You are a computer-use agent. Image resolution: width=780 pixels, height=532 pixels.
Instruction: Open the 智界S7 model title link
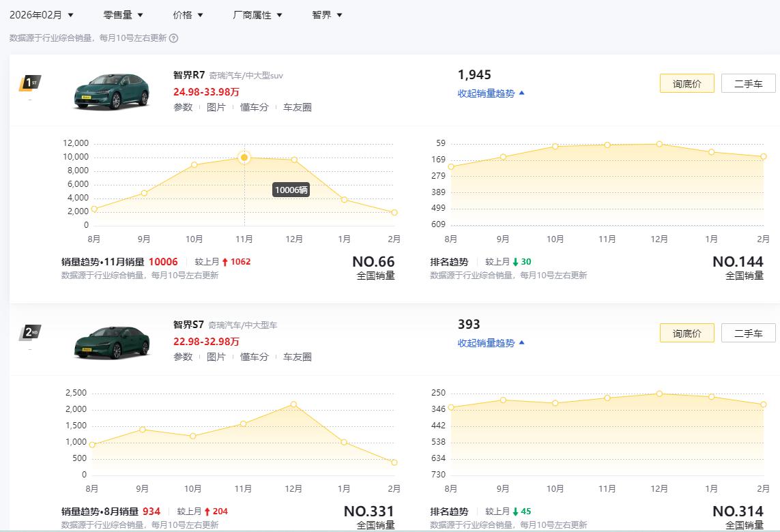188,325
